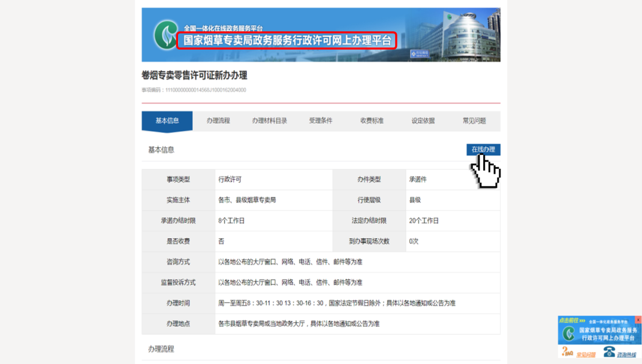Open the 常见问题 link in the floating widget

pos(586,354)
